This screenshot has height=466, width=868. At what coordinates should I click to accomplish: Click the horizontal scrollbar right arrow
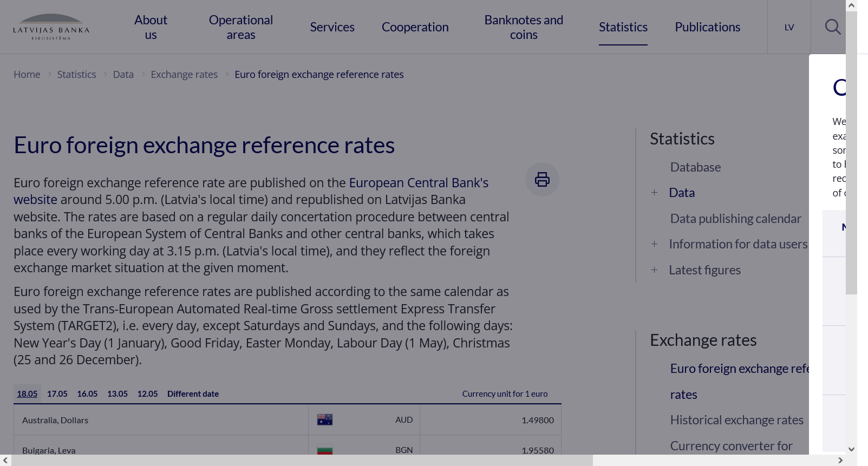840,460
